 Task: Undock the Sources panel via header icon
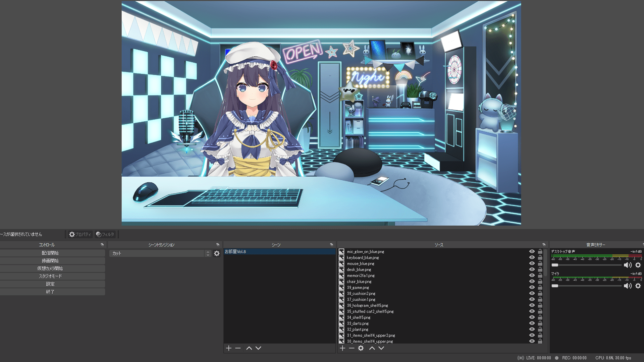tap(544, 245)
